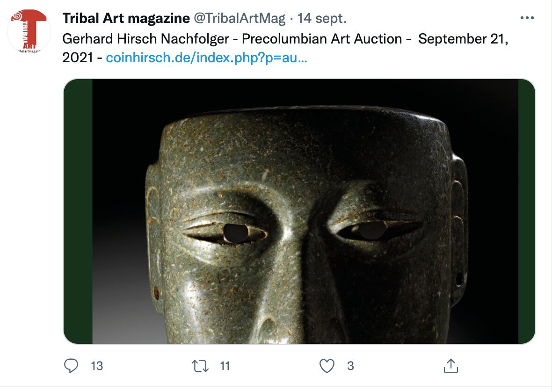Like the tweet with the heart icon
The width and height of the screenshot is (552, 392).
coord(327,366)
